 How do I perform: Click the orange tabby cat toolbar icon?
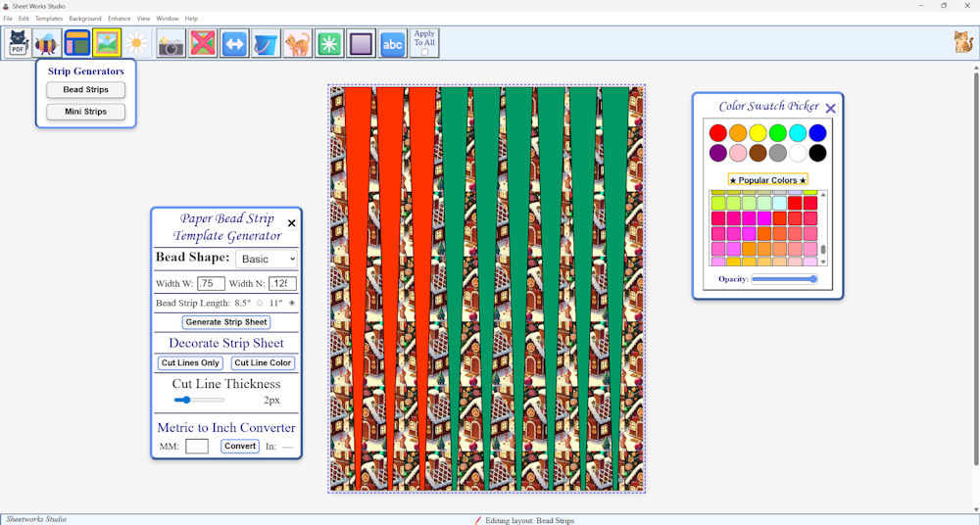click(298, 43)
